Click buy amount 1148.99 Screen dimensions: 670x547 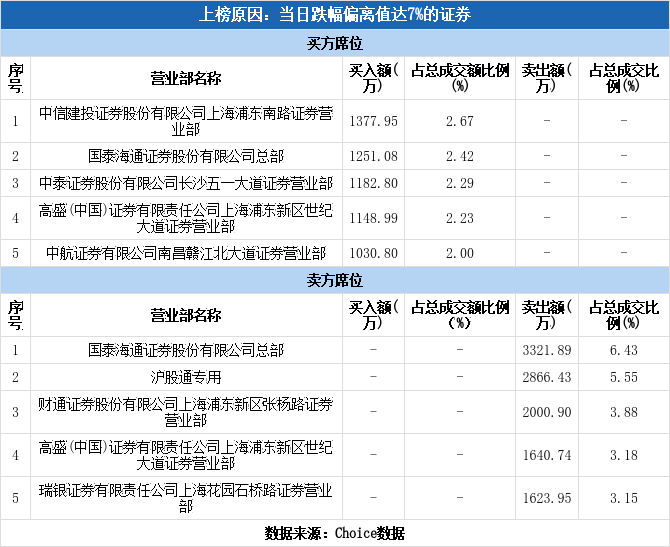tap(373, 218)
